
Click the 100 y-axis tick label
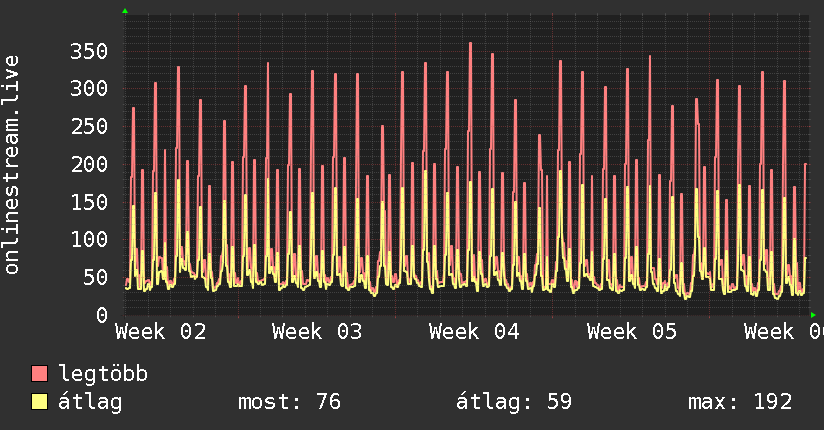pyautogui.click(x=89, y=240)
